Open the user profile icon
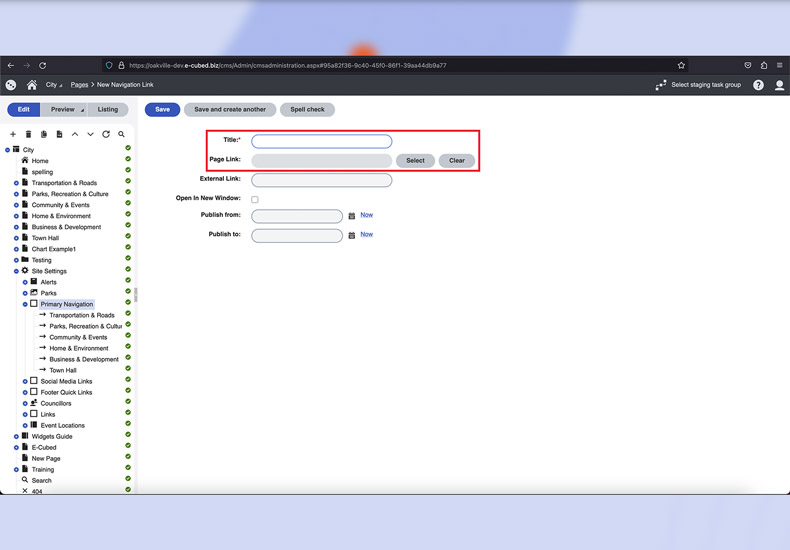The width and height of the screenshot is (790, 550). coord(779,86)
